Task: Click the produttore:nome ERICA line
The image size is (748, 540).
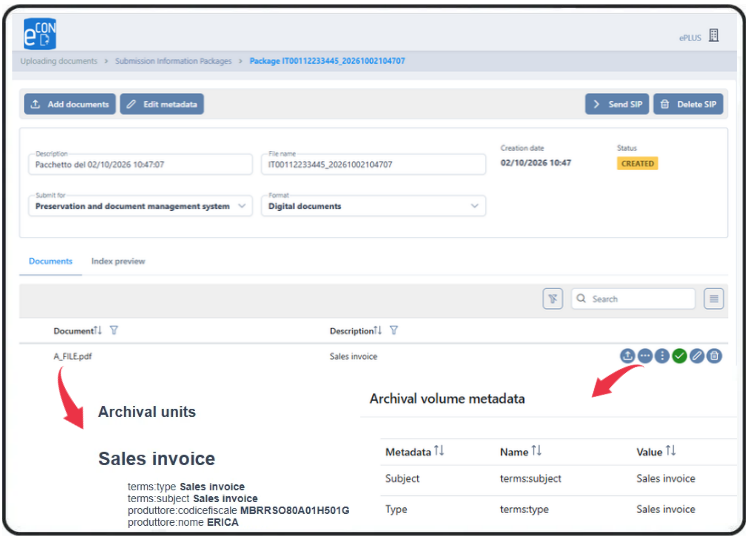Action: 183,522
